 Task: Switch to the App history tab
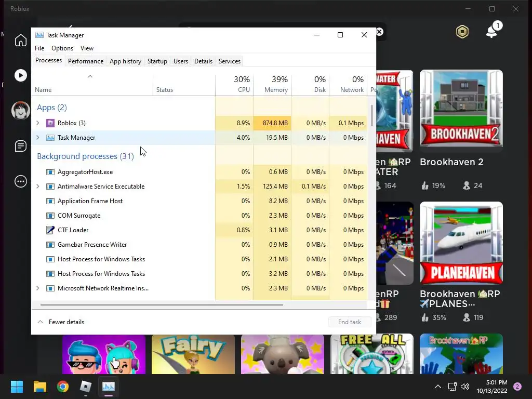pyautogui.click(x=125, y=61)
